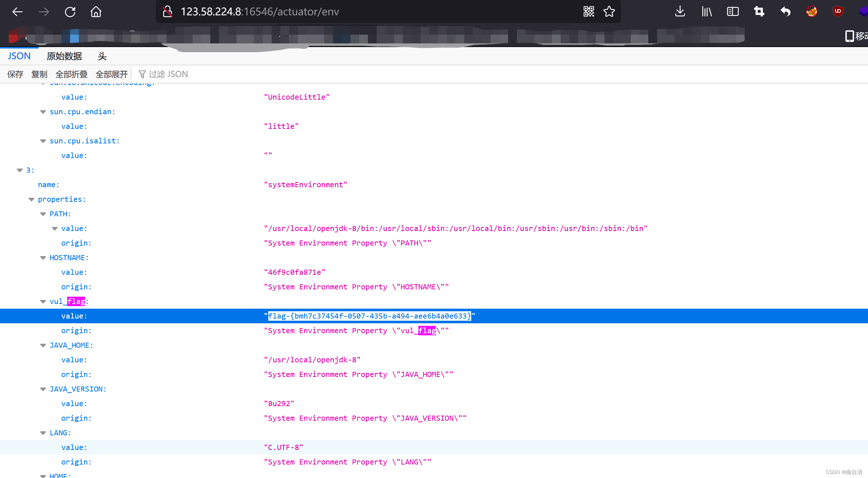Click the LANG origin value text

(347, 462)
